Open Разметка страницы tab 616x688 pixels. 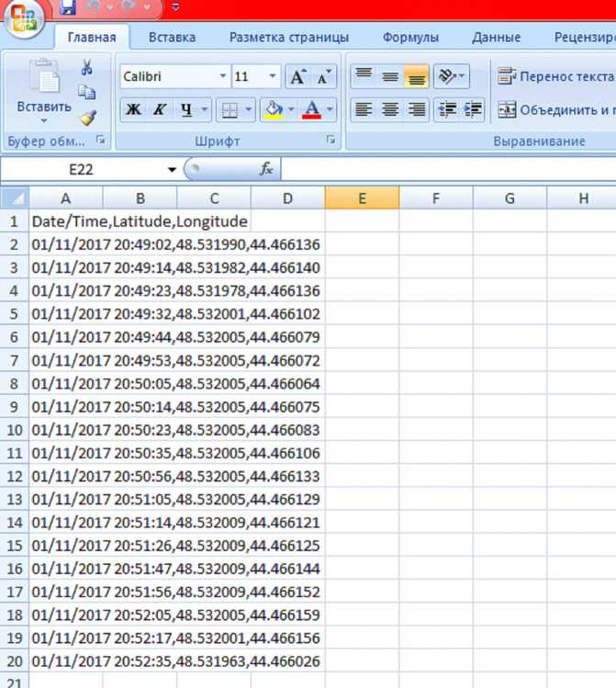tap(289, 38)
